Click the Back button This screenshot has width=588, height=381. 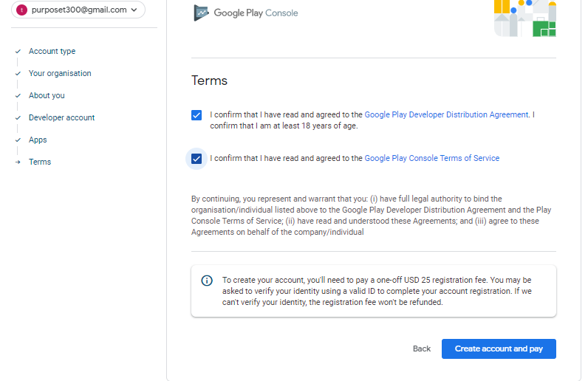(x=422, y=349)
